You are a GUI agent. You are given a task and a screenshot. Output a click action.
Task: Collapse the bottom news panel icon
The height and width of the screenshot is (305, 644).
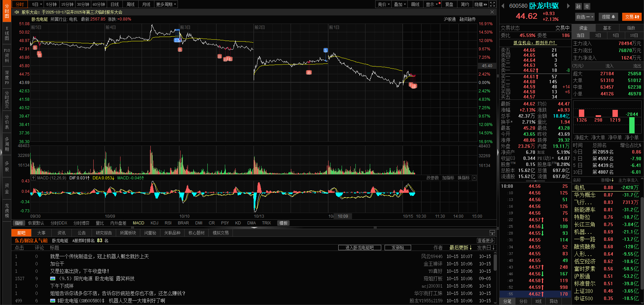coord(492,233)
